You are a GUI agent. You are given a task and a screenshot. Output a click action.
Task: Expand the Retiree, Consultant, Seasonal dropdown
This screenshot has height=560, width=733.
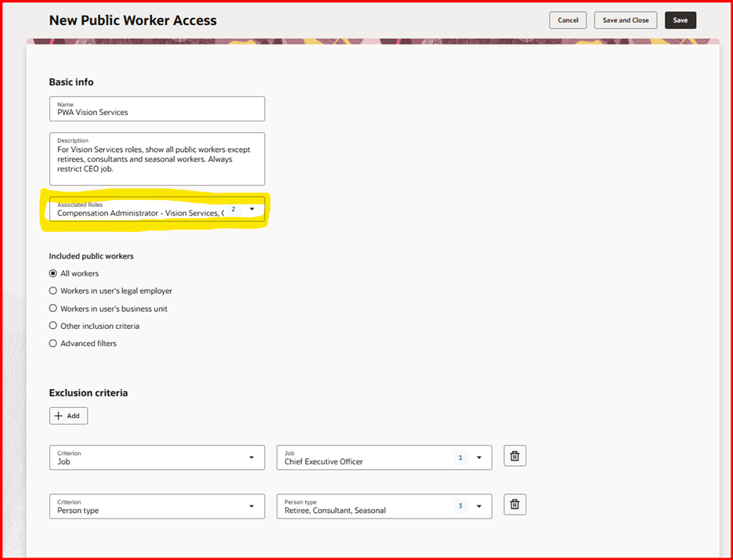coord(479,506)
